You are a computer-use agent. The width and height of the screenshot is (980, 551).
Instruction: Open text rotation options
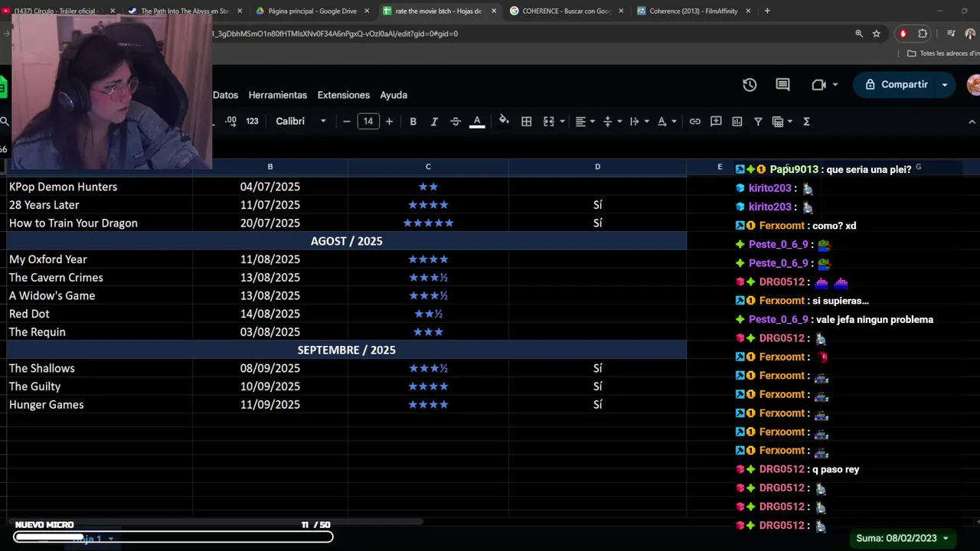click(x=667, y=121)
